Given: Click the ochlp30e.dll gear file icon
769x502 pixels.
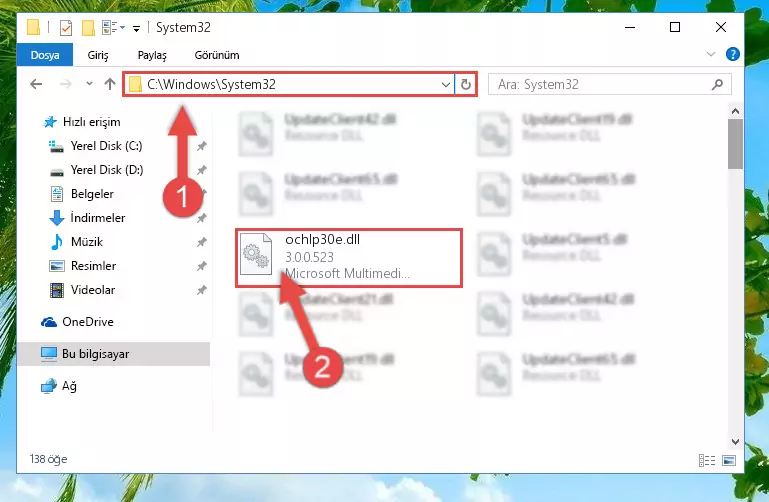Looking at the screenshot, I should coord(256,254).
